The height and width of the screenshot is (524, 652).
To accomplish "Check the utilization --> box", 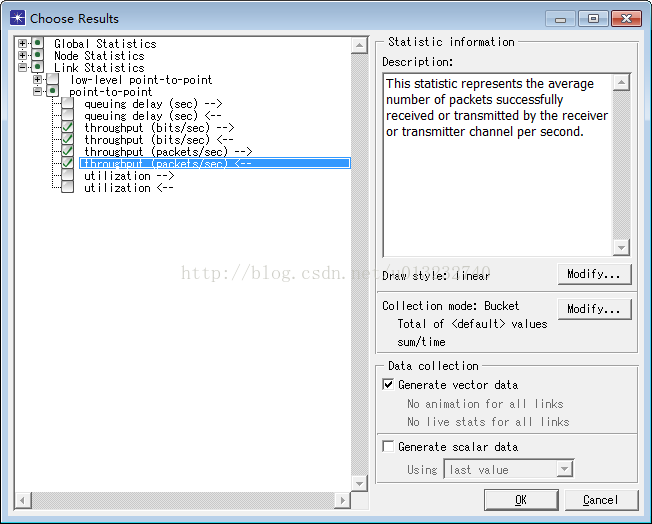I will point(67,175).
